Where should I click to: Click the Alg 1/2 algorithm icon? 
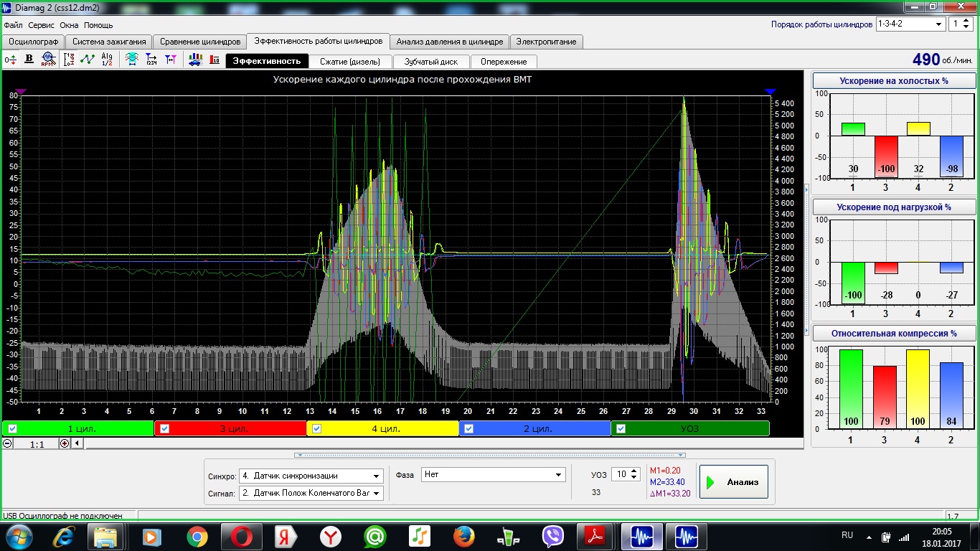click(x=107, y=60)
